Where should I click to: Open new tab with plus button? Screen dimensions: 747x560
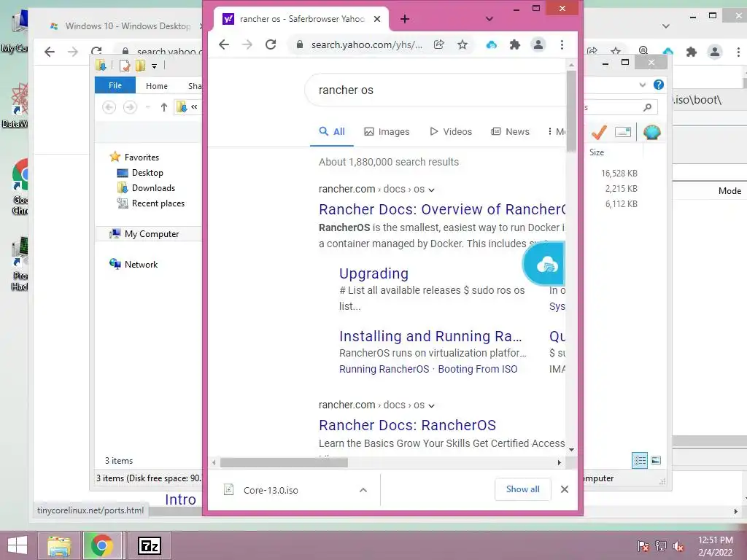[x=405, y=19]
